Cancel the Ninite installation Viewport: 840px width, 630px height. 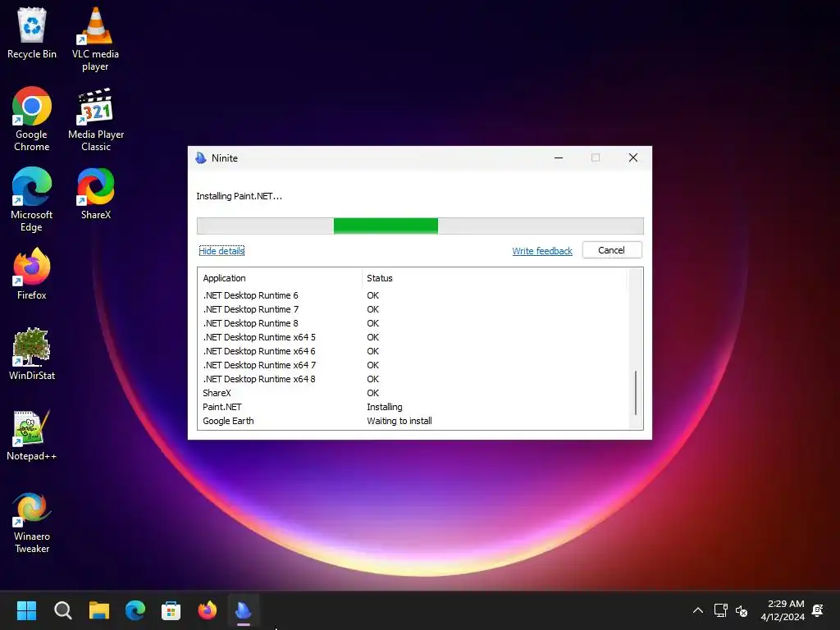tap(612, 250)
